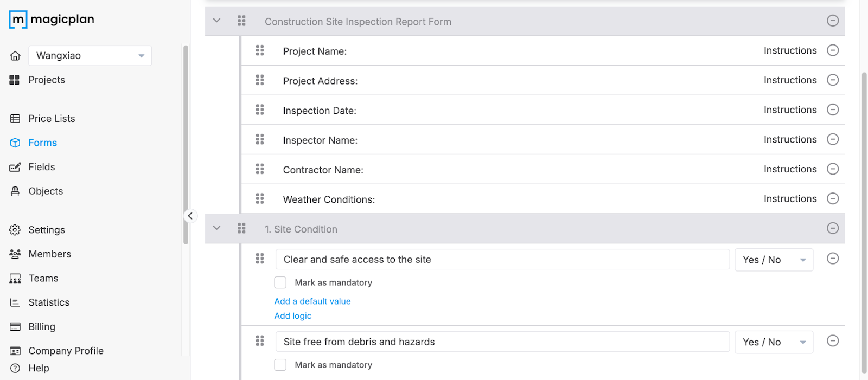Click the Projects grid icon

15,80
